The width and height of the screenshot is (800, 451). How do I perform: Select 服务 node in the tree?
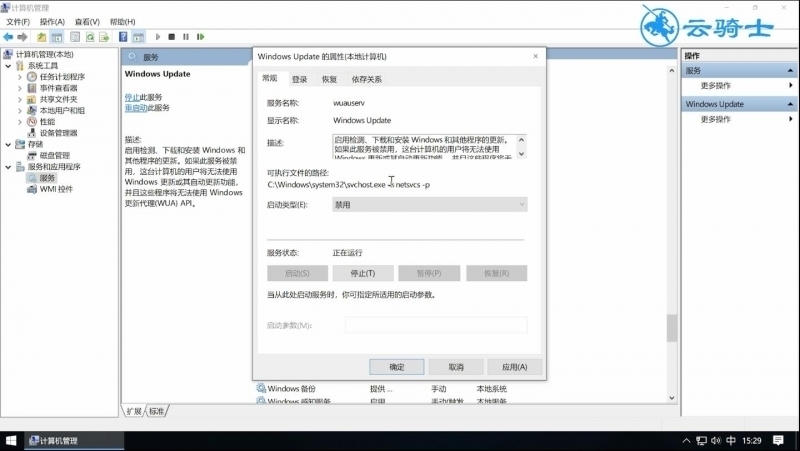pyautogui.click(x=47, y=178)
